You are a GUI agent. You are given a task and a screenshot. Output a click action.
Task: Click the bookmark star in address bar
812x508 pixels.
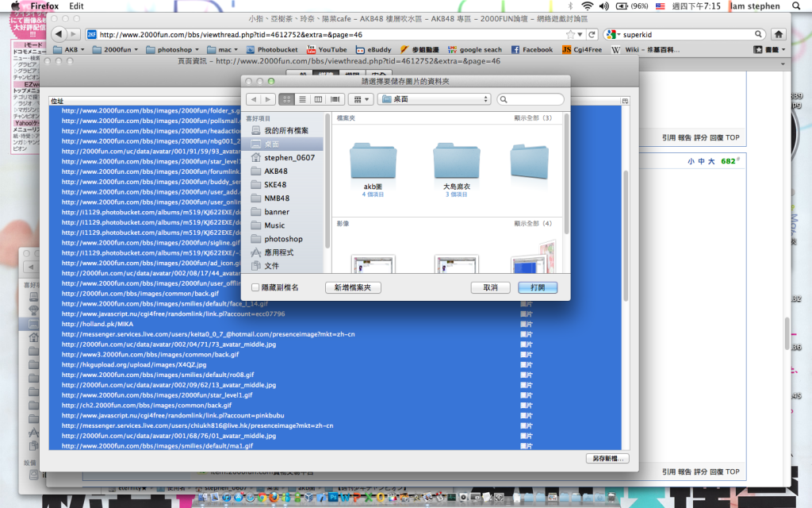click(x=571, y=35)
